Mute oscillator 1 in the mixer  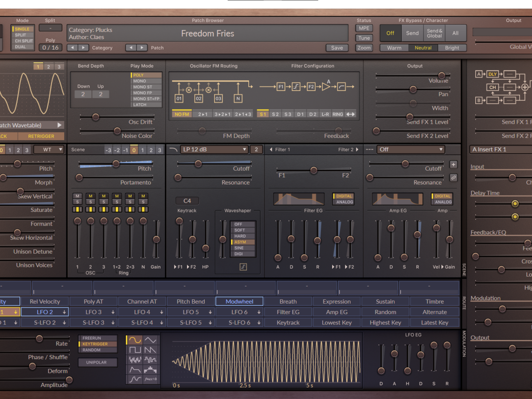(x=77, y=196)
